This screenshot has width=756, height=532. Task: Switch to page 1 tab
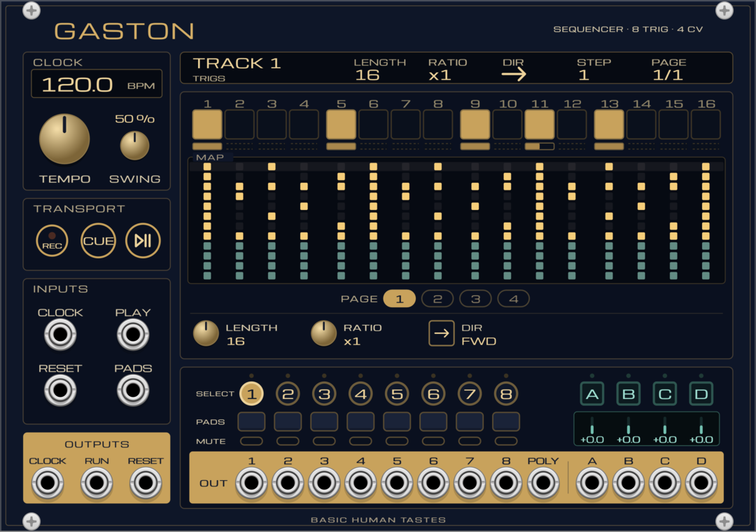(399, 299)
